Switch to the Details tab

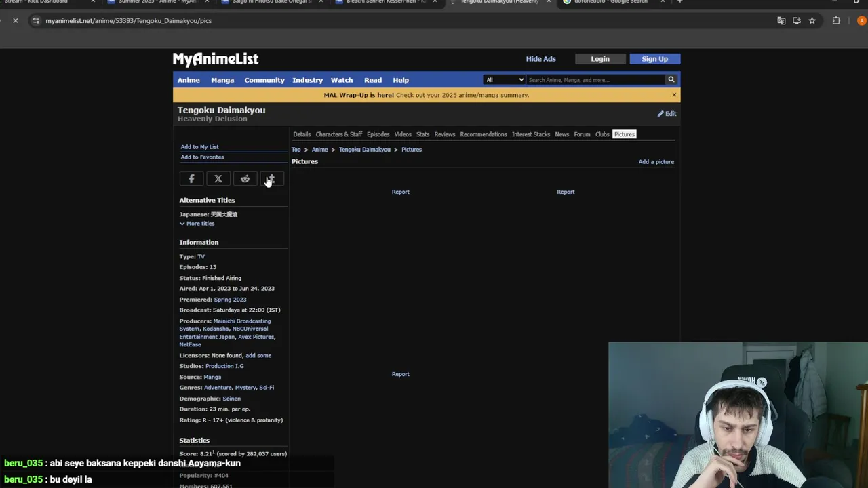302,134
